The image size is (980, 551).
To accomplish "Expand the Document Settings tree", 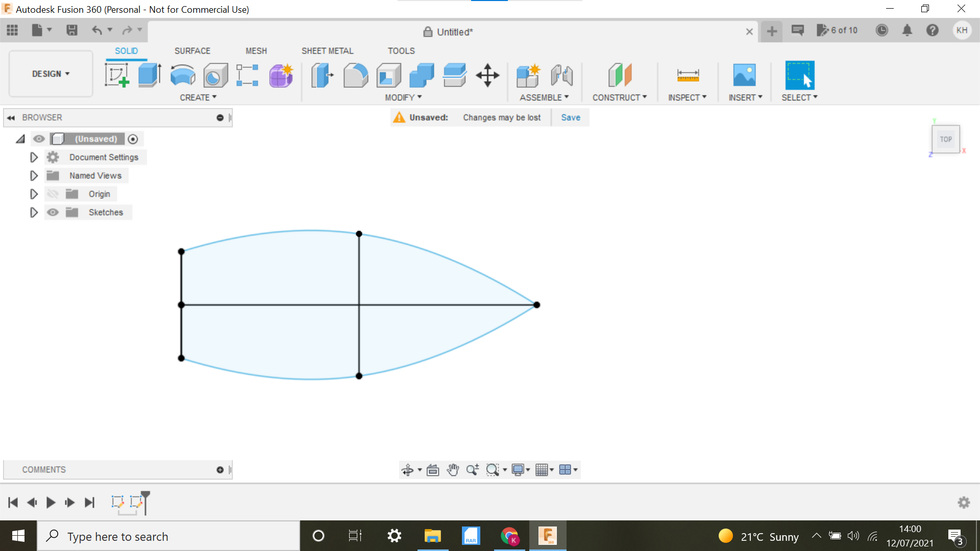I will tap(33, 157).
